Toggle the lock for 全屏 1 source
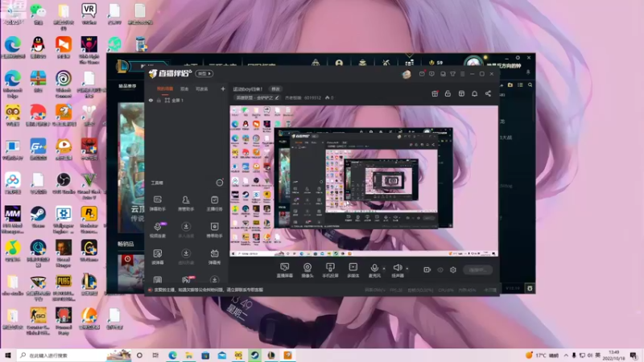Image resolution: width=644 pixels, height=362 pixels. coord(159,100)
